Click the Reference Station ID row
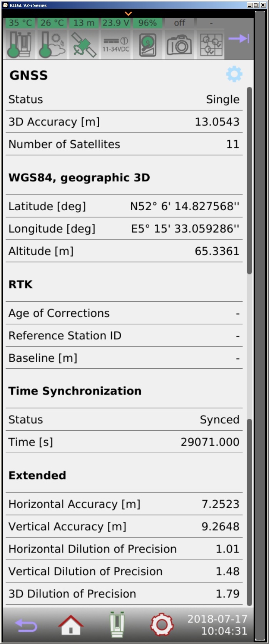 coord(124,336)
